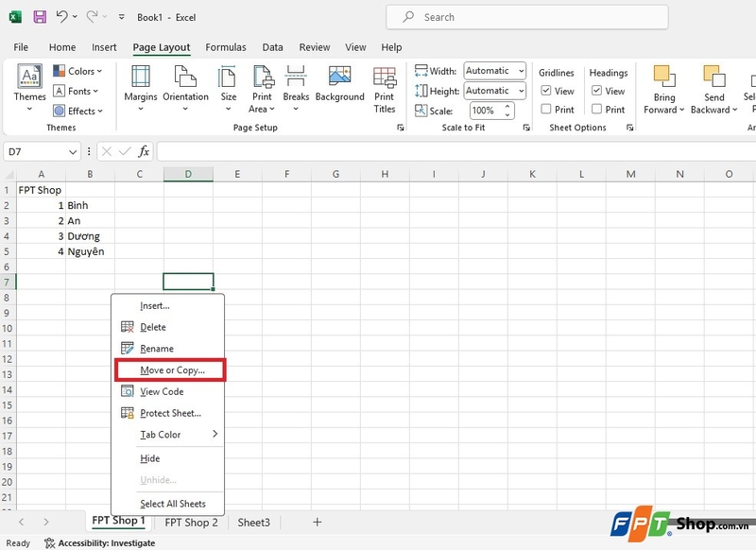Open the Margins options
Image resolution: width=756 pixels, height=550 pixels.
(140, 88)
